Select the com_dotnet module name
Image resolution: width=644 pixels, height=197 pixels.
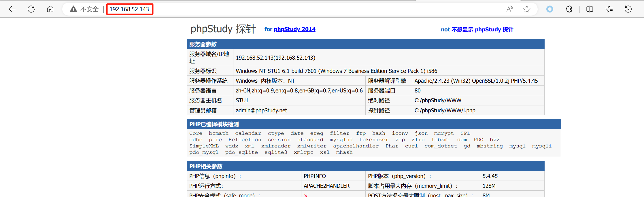[x=441, y=146]
